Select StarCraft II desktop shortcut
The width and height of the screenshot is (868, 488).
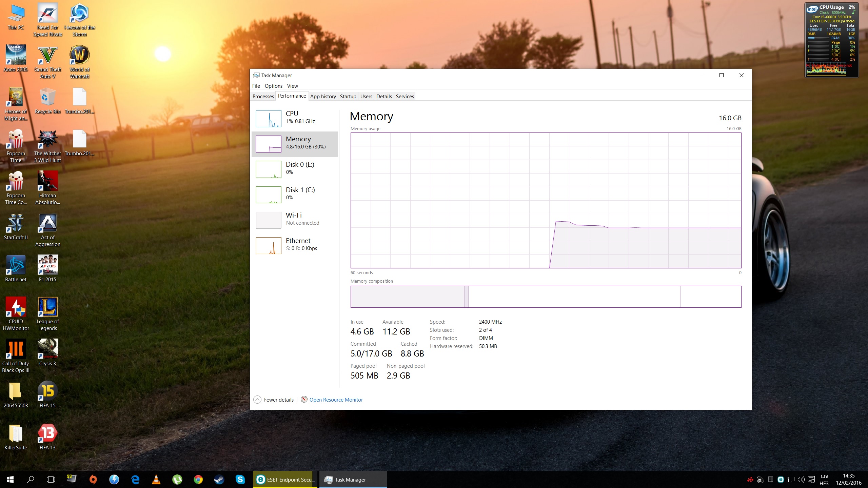point(16,227)
